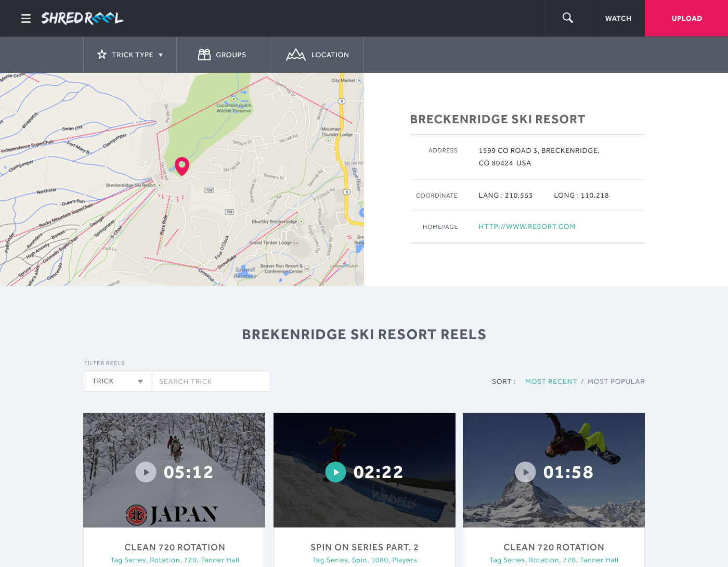Open the Japan snow road thumbnail
The height and width of the screenshot is (567, 728).
click(x=174, y=470)
